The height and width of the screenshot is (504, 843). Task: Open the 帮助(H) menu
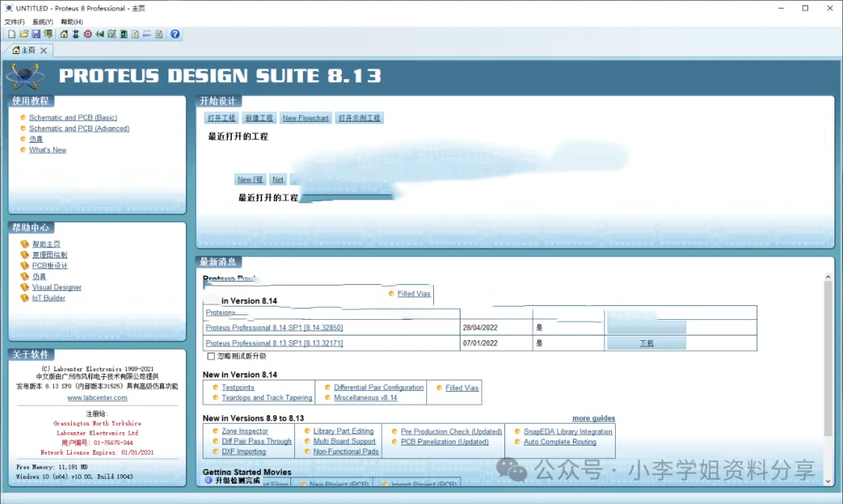[x=72, y=22]
